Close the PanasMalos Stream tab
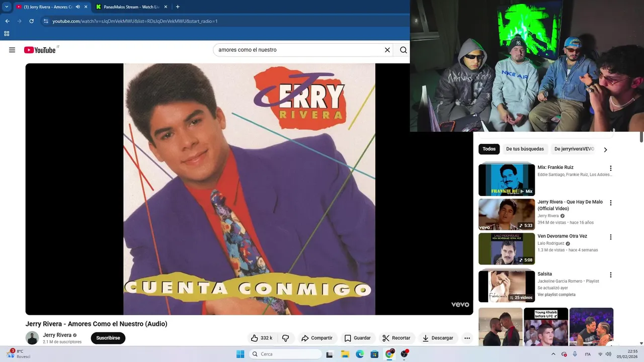This screenshot has width=644, height=362. point(166,7)
